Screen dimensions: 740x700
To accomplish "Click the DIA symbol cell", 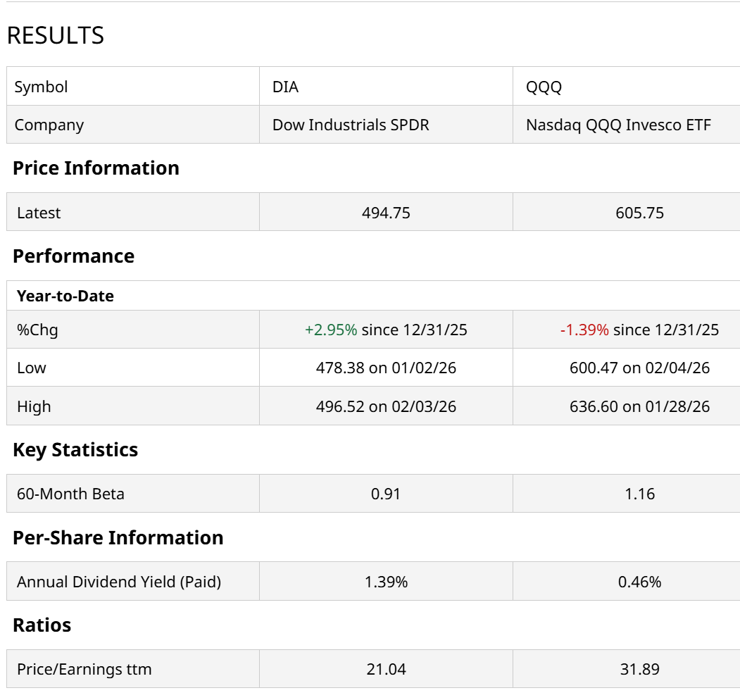I will 286,87.
